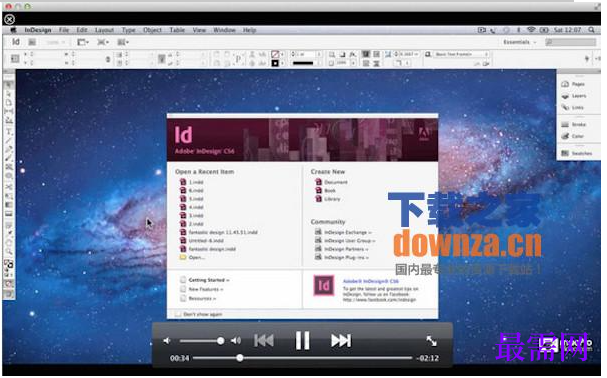This screenshot has width=607, height=378.
Task: Open the Links panel
Action: tap(573, 107)
